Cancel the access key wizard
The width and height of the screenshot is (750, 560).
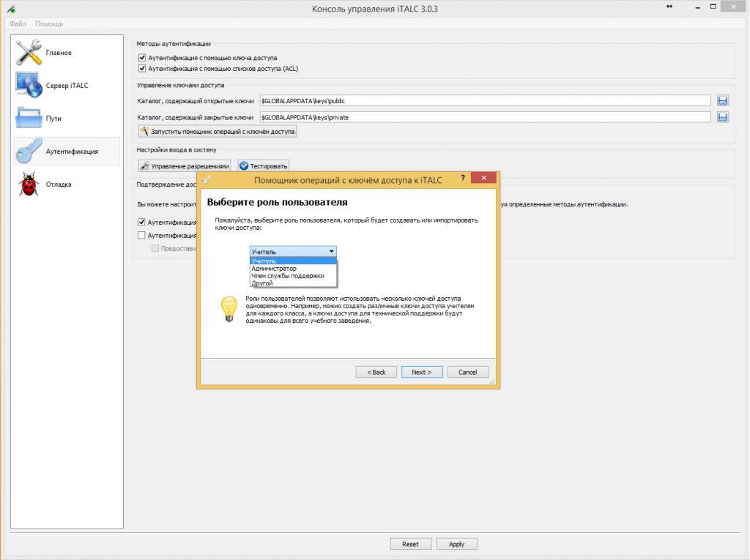[x=468, y=372]
